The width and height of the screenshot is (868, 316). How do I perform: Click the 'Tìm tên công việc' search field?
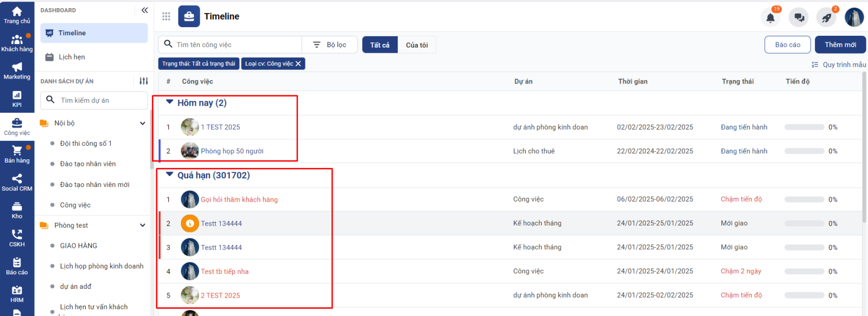click(x=236, y=44)
